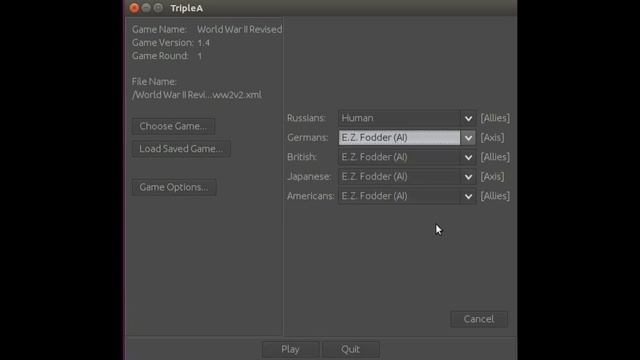Click the file name ending ww2v2.xml
640x360 pixels.
pos(197,95)
